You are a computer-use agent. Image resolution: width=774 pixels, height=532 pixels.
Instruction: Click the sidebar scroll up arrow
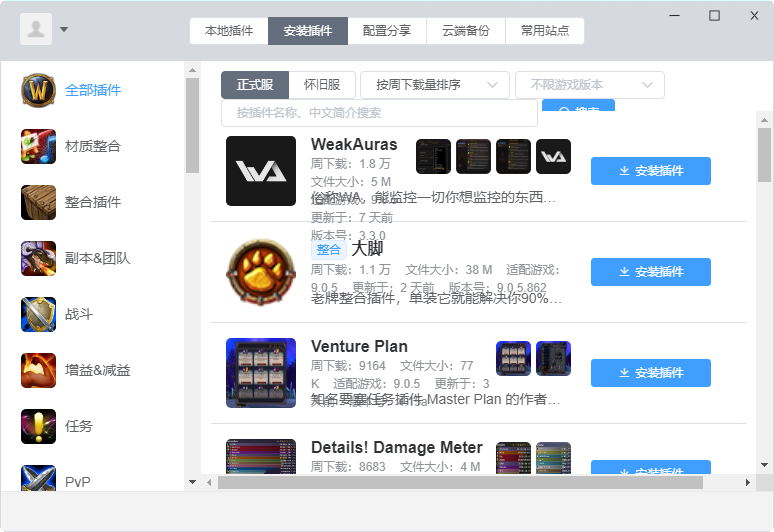[x=192, y=70]
